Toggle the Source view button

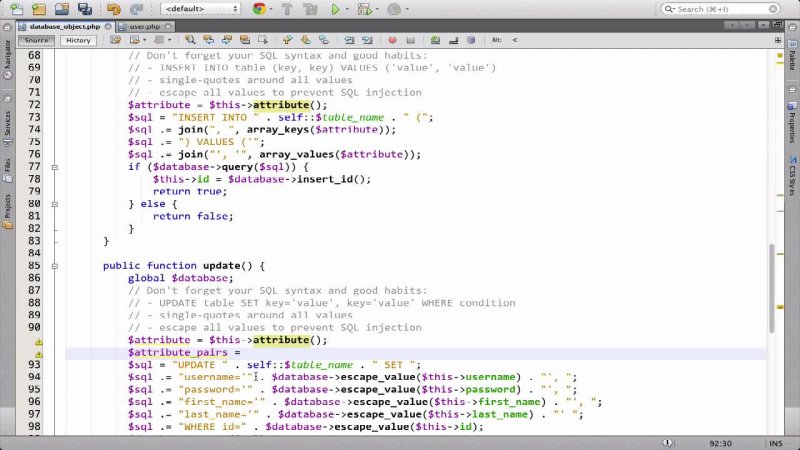[x=36, y=40]
